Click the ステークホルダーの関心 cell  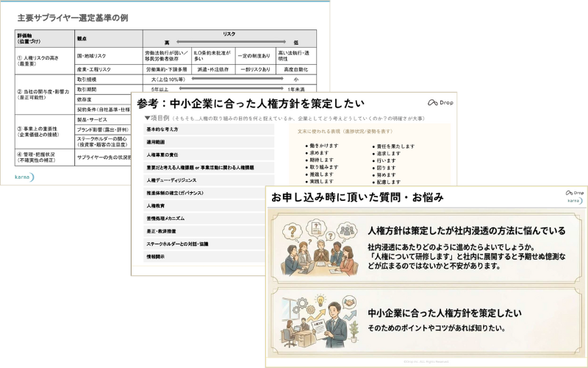pos(103,141)
